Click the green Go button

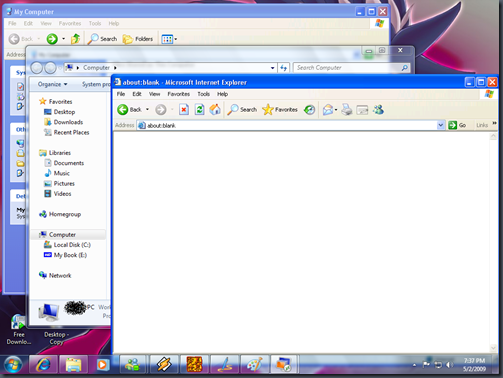(457, 125)
